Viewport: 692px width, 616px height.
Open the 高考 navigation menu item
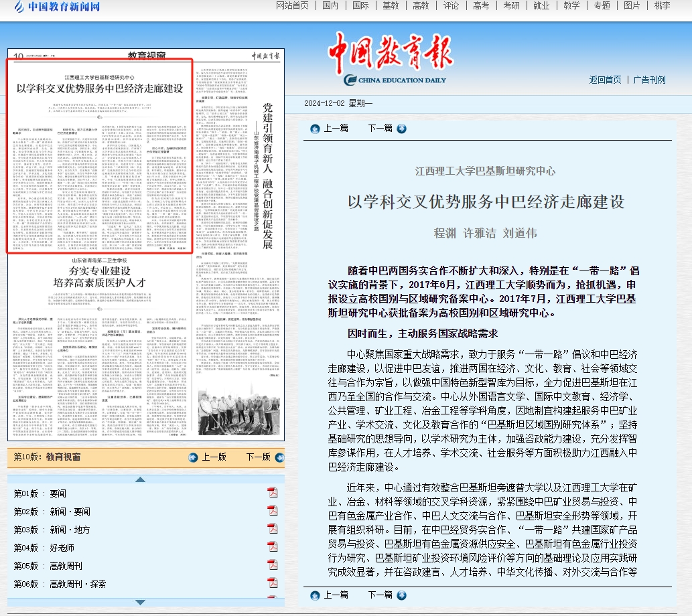point(481,6)
